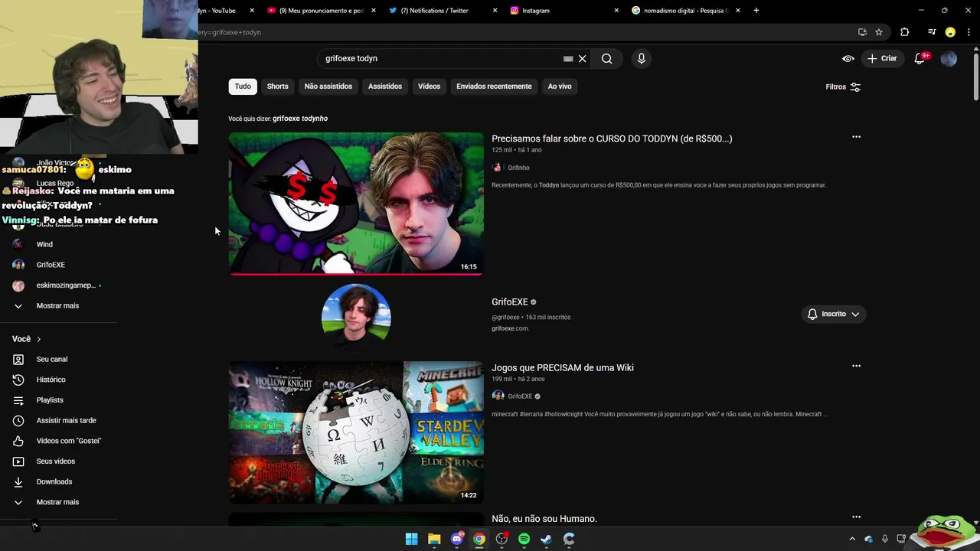Open YouTube notifications bell
Viewport: 980px width, 551px height.
click(x=920, y=58)
